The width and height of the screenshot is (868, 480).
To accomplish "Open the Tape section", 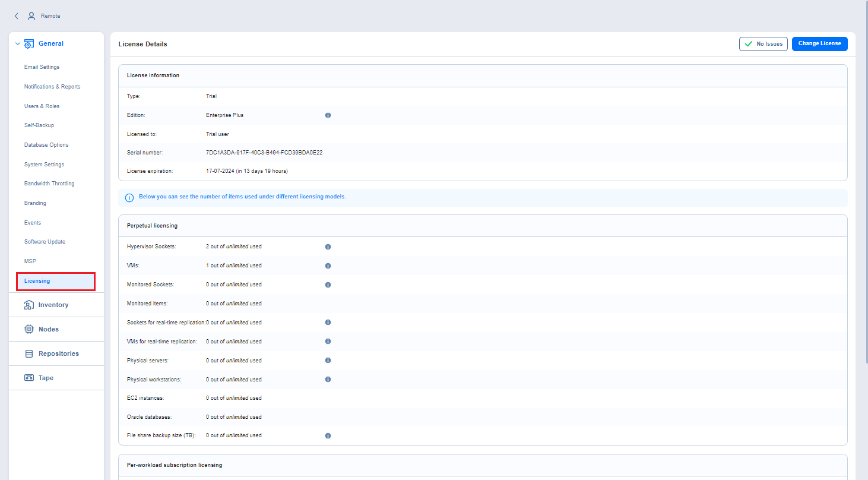I will [46, 378].
